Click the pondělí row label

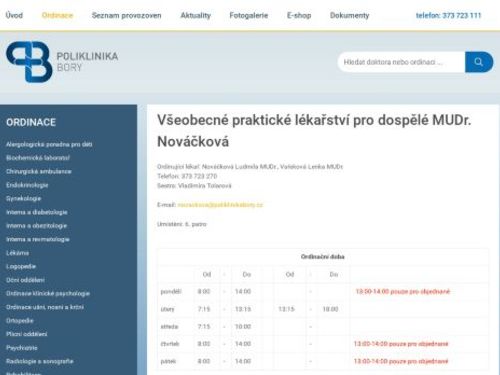[171, 292]
